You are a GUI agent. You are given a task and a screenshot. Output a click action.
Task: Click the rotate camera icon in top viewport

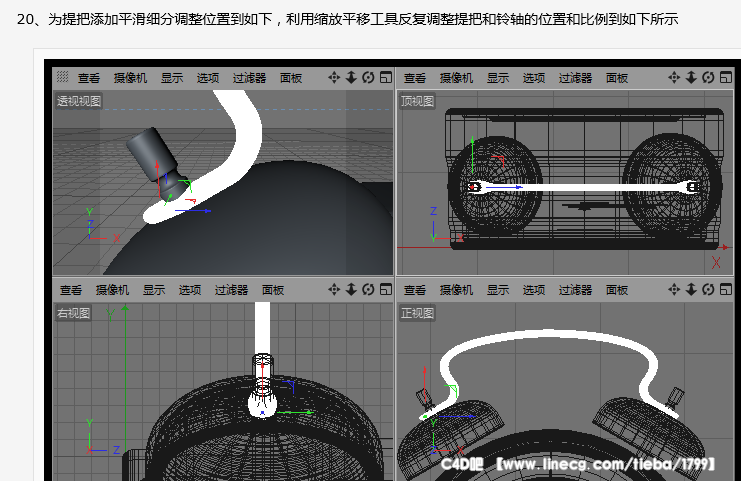708,77
